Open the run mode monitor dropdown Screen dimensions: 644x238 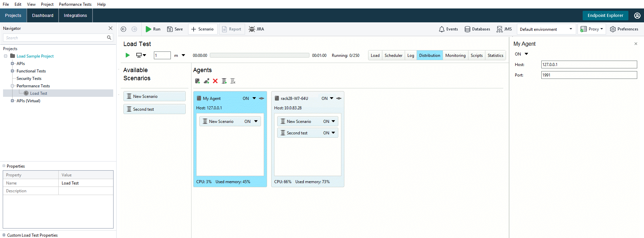(141, 55)
